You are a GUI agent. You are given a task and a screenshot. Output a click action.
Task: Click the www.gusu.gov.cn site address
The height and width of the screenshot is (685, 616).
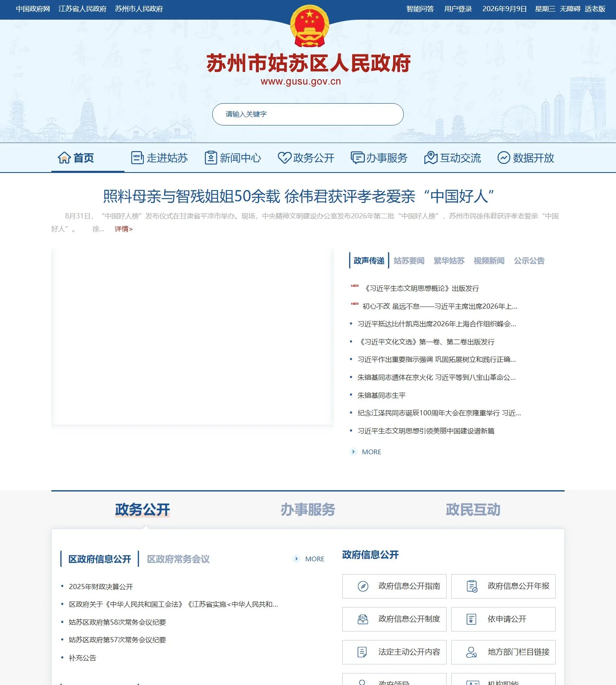click(301, 82)
